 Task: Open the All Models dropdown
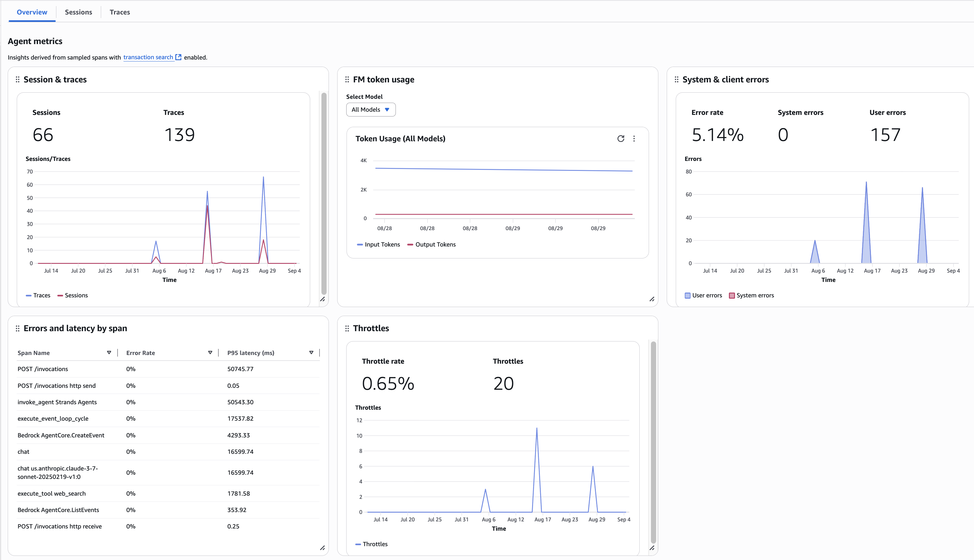pyautogui.click(x=371, y=110)
